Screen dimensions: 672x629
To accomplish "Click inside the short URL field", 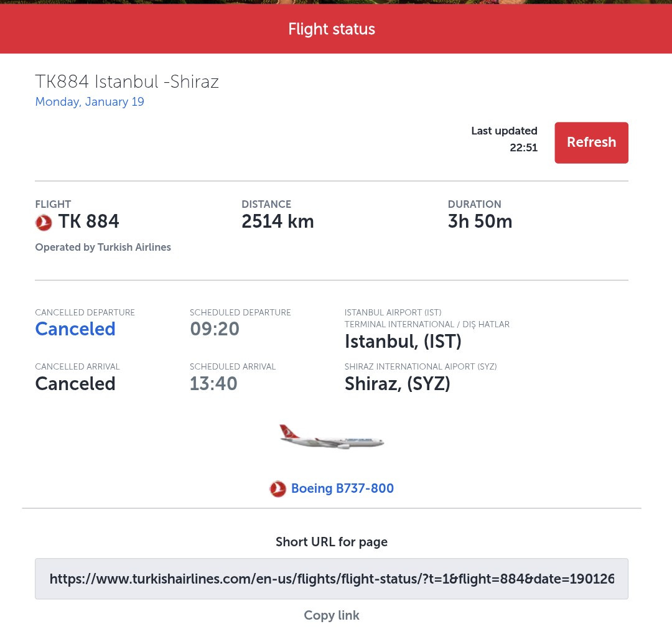I will (x=332, y=579).
